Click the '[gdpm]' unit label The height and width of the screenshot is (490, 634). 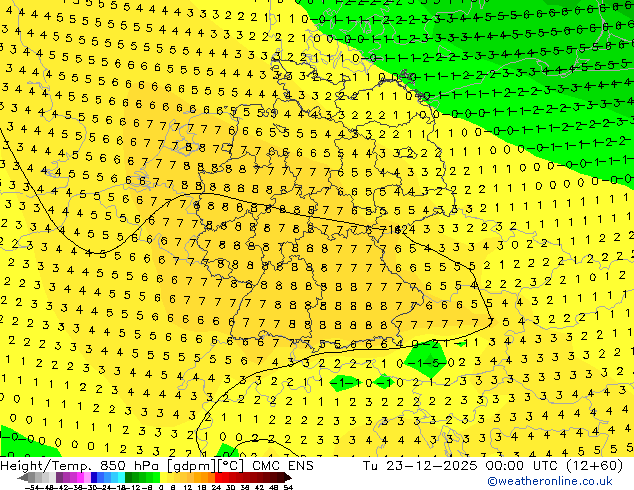click(x=192, y=466)
